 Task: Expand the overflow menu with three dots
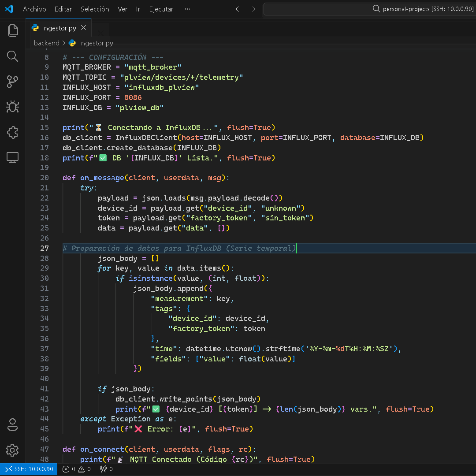188,9
